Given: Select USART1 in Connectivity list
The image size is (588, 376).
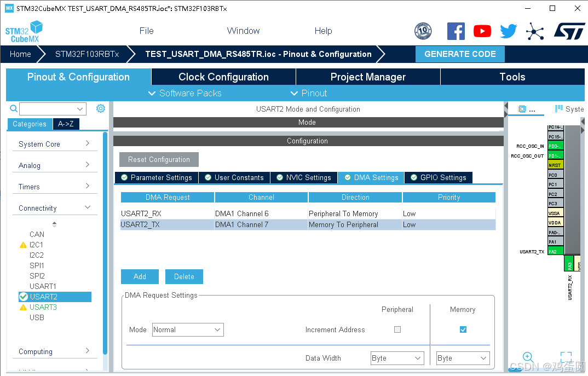Looking at the screenshot, I should 43,286.
